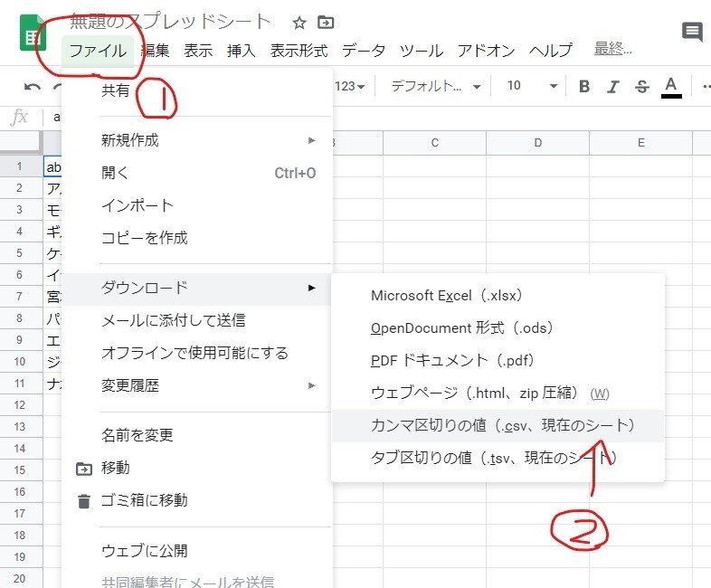711x588 pixels.
Task: Select オフラインで使用可能にする menu item
Action: 197,353
